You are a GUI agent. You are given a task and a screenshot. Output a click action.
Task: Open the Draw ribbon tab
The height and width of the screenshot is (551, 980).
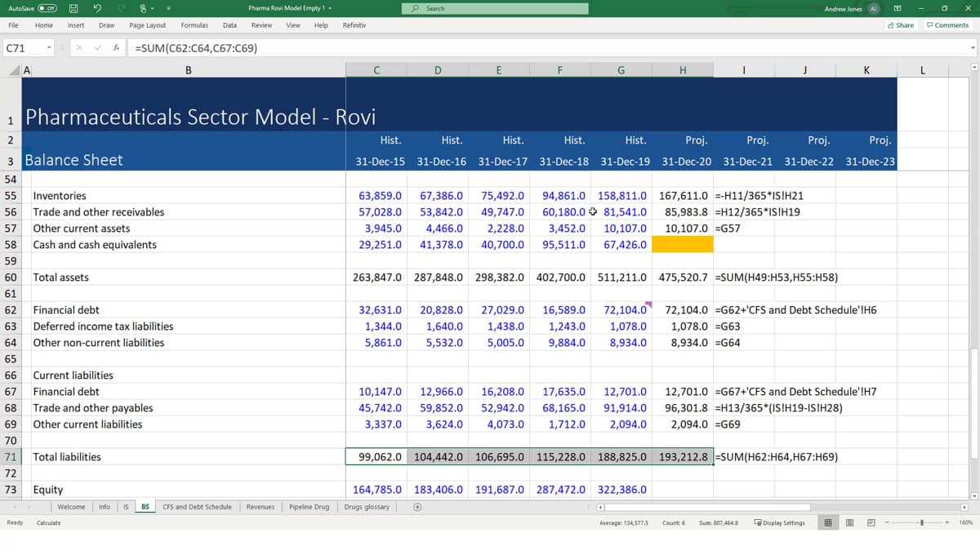106,25
